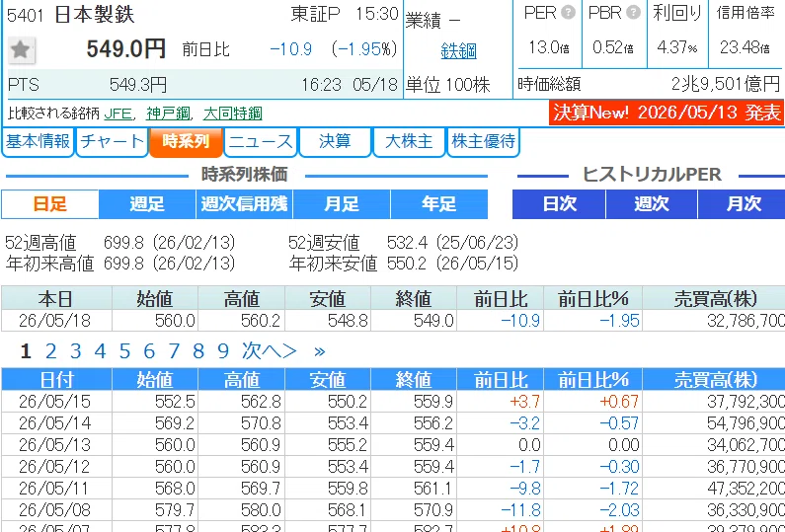Click the 26/05/15 date cell
The image size is (785, 532).
click(55, 402)
